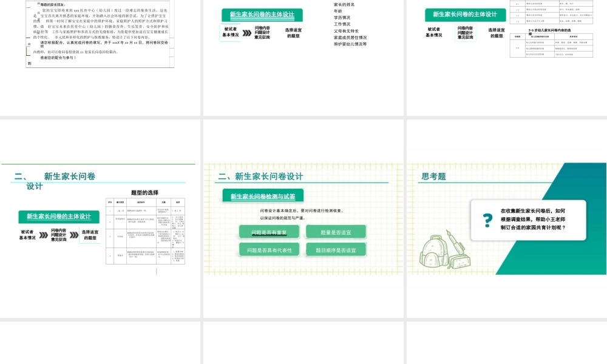The height and width of the screenshot is (364, 607).
Task: Click the text 照护婴幼儿情况等
Action: click(350, 44)
